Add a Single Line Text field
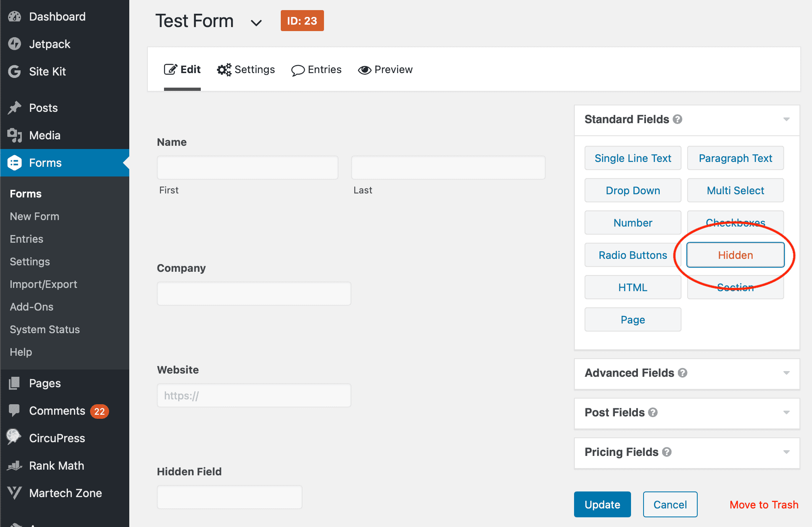The height and width of the screenshot is (527, 812). point(633,158)
